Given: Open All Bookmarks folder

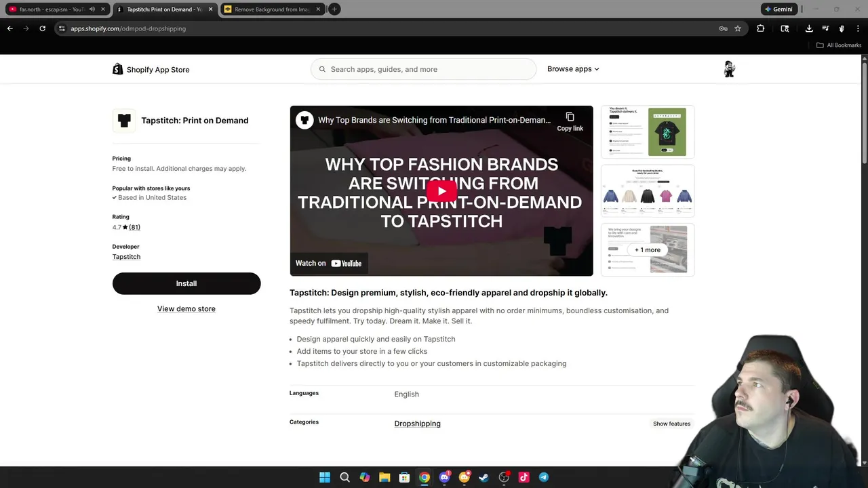Looking at the screenshot, I should 839,45.
